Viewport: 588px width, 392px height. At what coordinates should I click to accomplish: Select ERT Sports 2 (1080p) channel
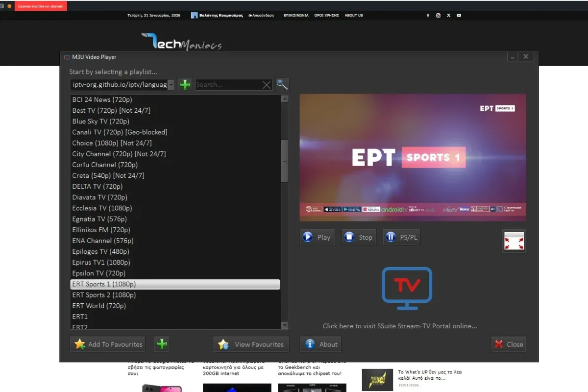click(x=104, y=295)
